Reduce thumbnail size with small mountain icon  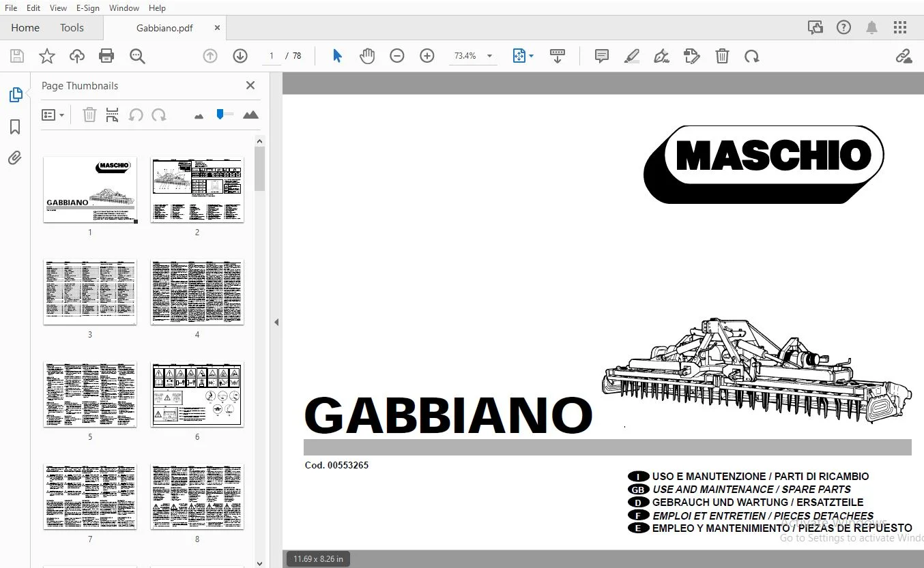coord(199,117)
